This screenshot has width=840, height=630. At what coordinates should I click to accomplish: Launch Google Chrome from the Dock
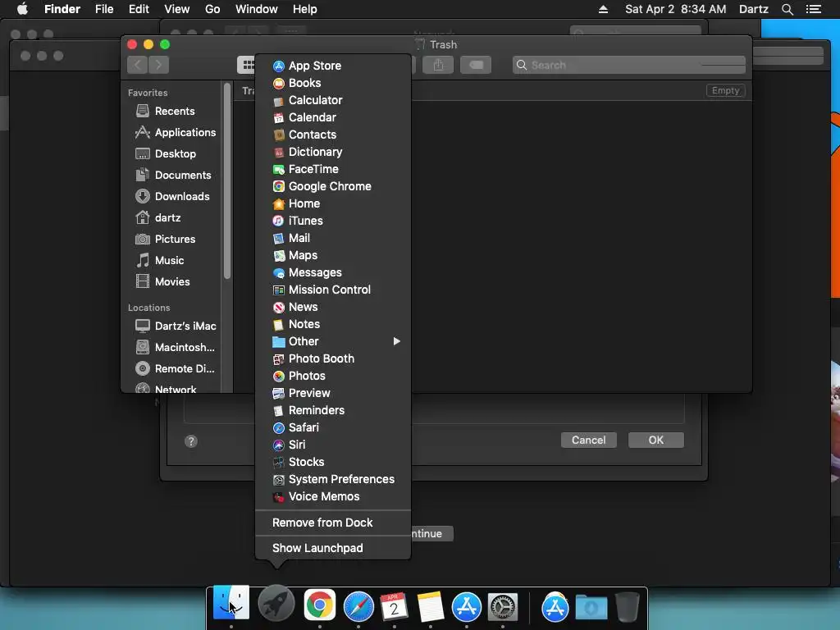coord(320,605)
